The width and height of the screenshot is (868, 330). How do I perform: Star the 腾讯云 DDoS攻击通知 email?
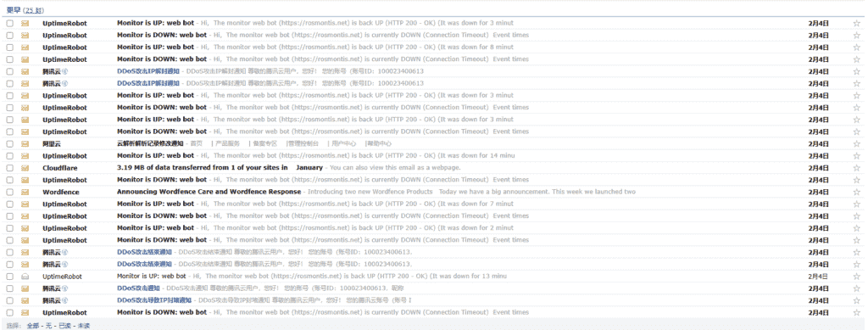(857, 288)
